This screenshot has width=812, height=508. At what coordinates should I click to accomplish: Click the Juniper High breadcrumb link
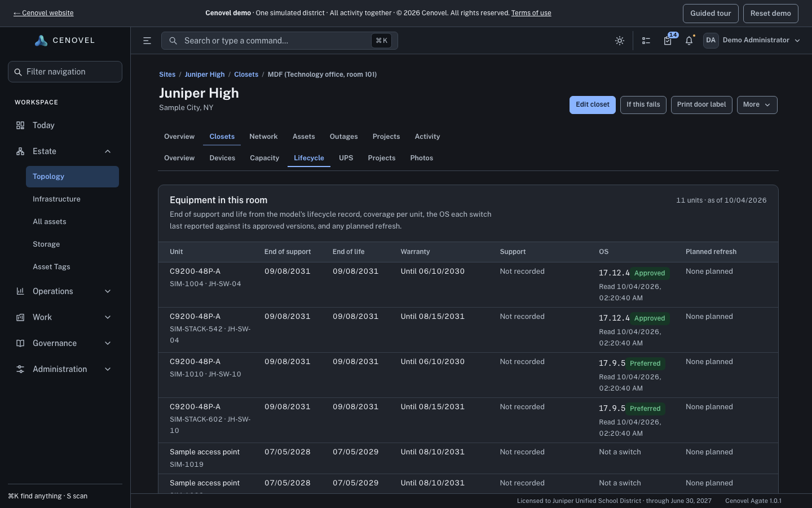pos(205,75)
